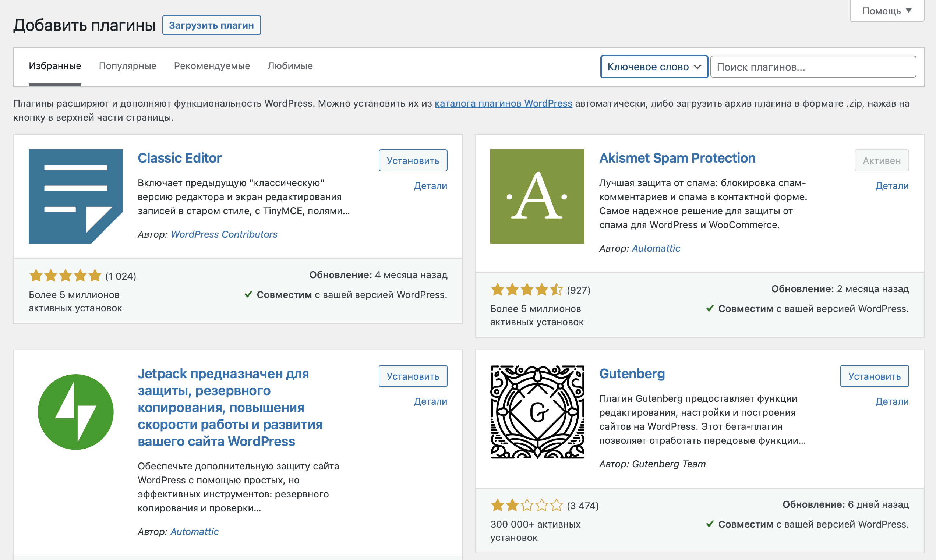This screenshot has height=560, width=936.
Task: Install the Jetpack plugin
Action: (x=413, y=376)
